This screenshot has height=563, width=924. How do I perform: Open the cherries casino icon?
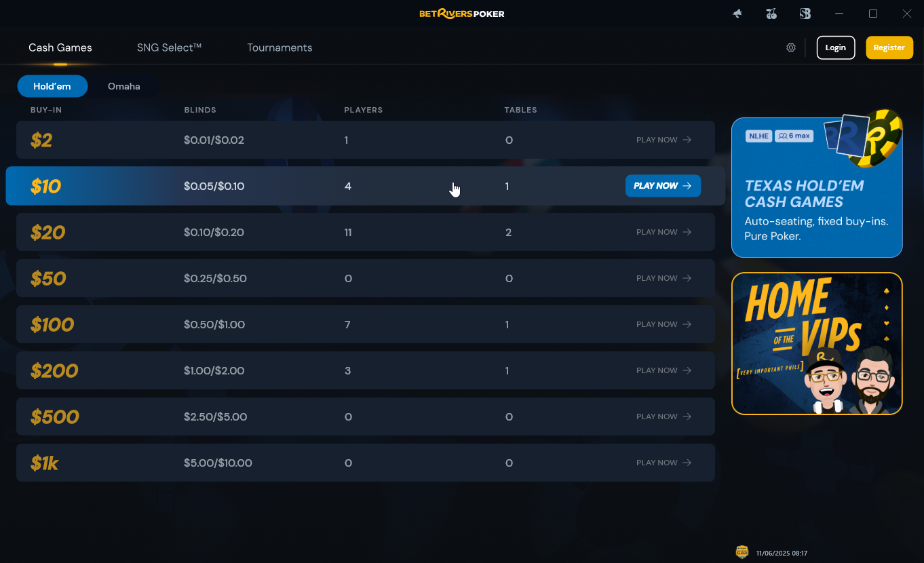click(771, 14)
